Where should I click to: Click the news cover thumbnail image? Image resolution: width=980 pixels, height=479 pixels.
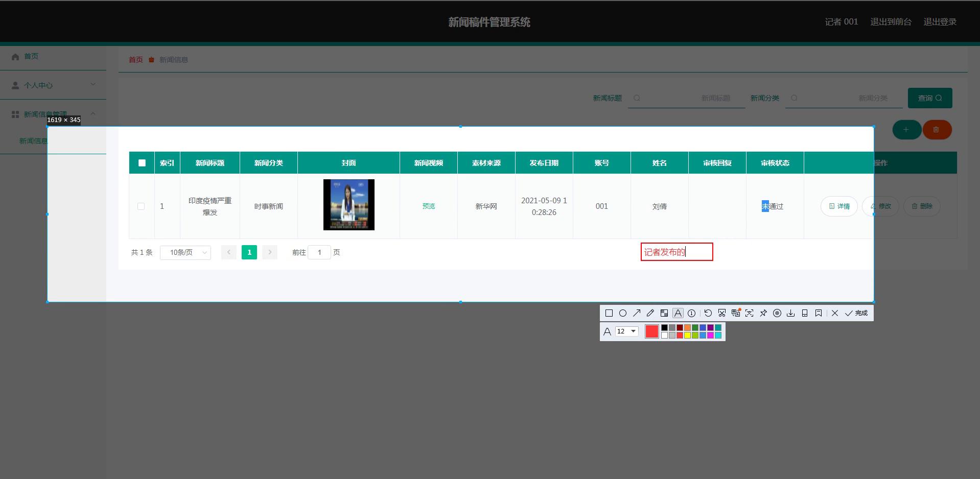[348, 205]
